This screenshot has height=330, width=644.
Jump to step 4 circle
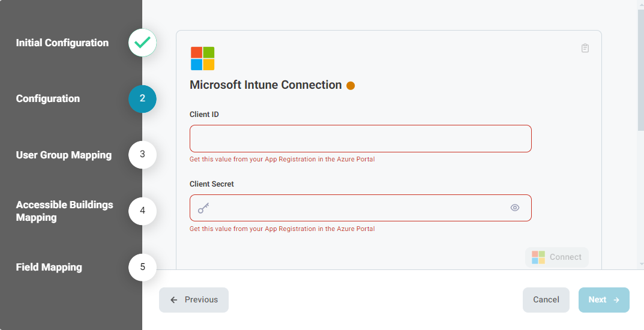(142, 211)
